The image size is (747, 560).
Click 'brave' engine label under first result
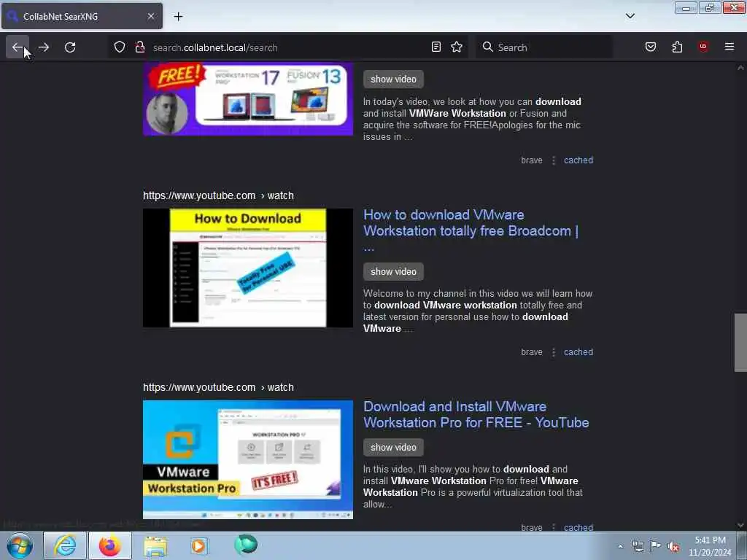tap(532, 160)
